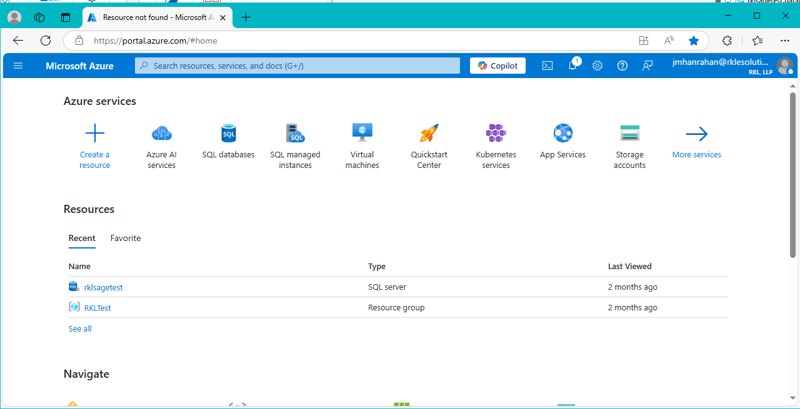Open the rklsagetest SQL server link

(103, 287)
